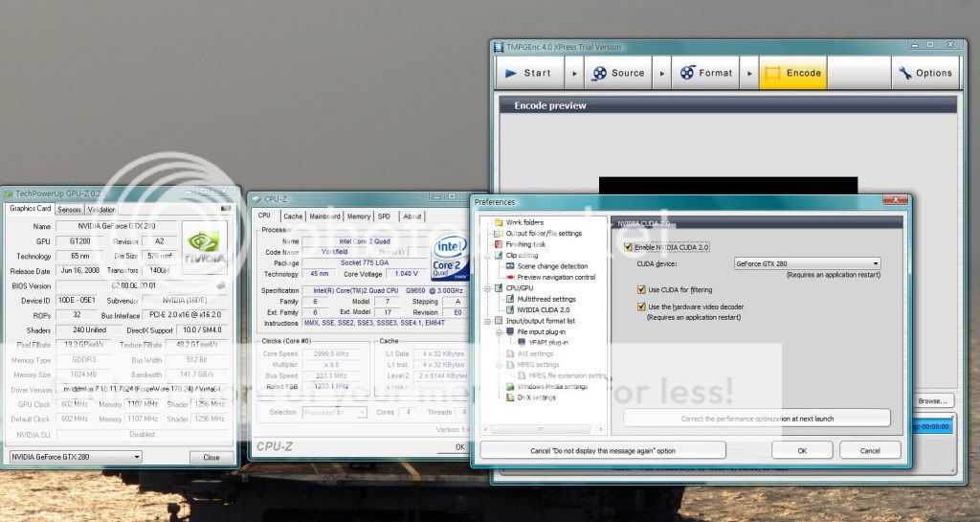This screenshot has height=522, width=980.
Task: Toggle Use the hardware video decoder checkbox
Action: [x=640, y=306]
